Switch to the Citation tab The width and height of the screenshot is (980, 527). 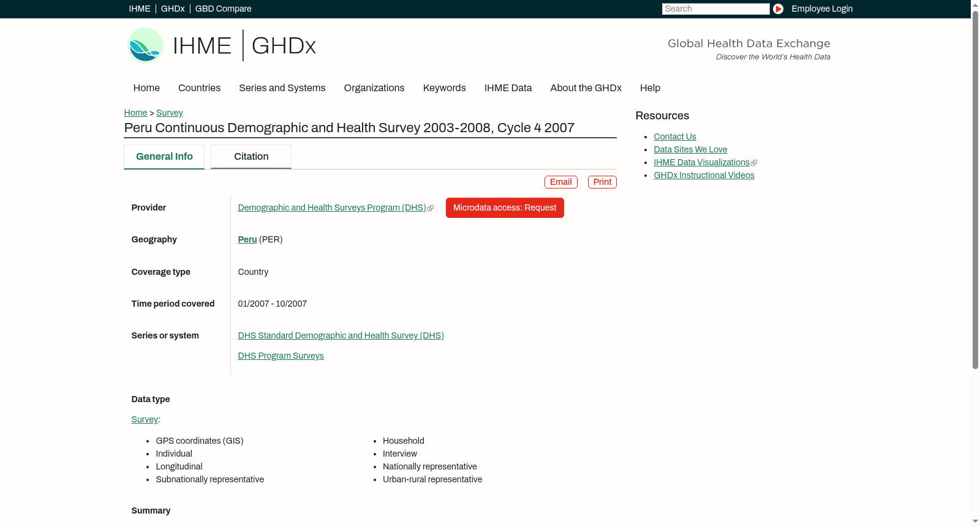pos(251,157)
